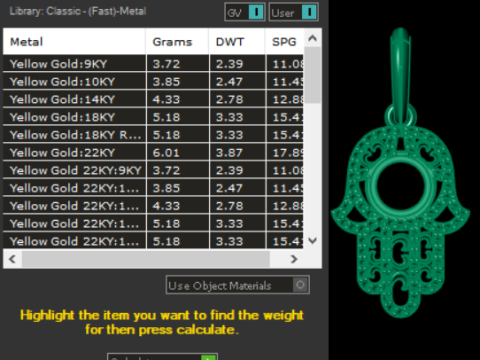Click the 17.8 SPG cell
The height and width of the screenshot is (360, 480).
(x=285, y=152)
